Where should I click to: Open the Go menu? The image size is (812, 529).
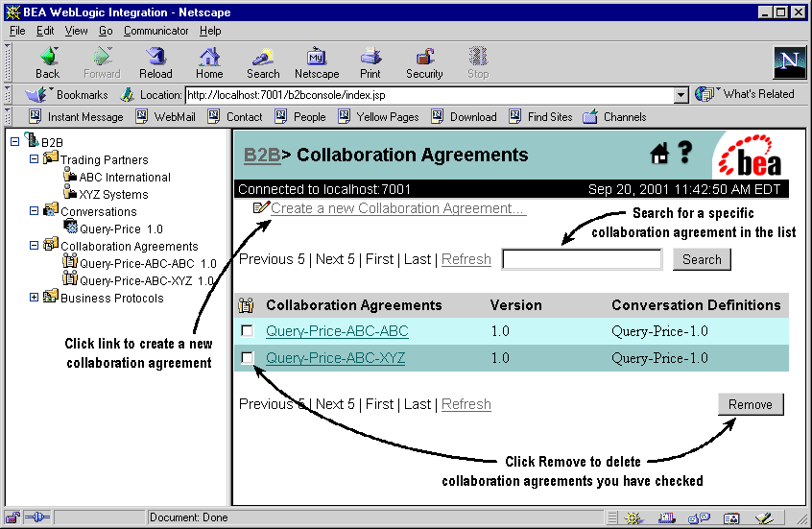click(106, 31)
